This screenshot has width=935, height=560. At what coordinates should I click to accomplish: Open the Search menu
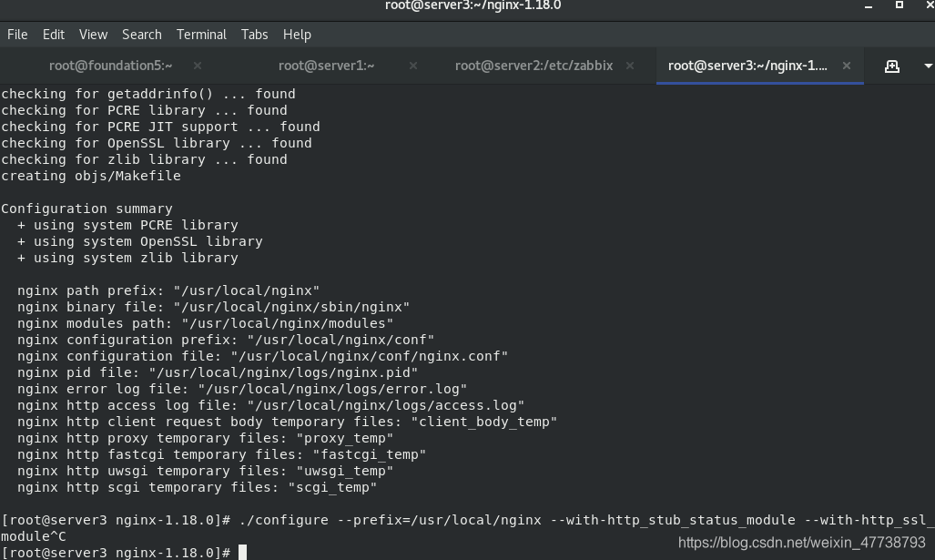point(142,35)
